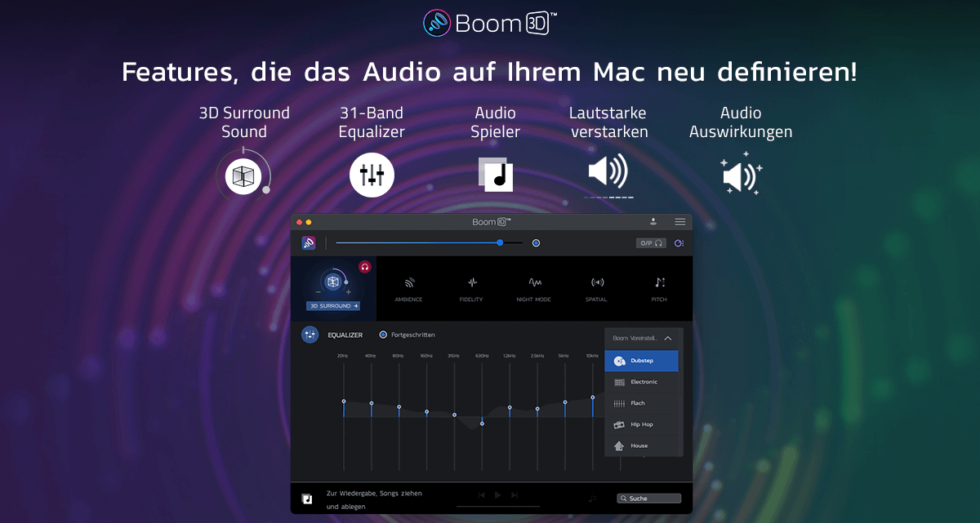The height and width of the screenshot is (523, 980).
Task: Click the red headphone icon on 3D Surround
Action: [365, 267]
